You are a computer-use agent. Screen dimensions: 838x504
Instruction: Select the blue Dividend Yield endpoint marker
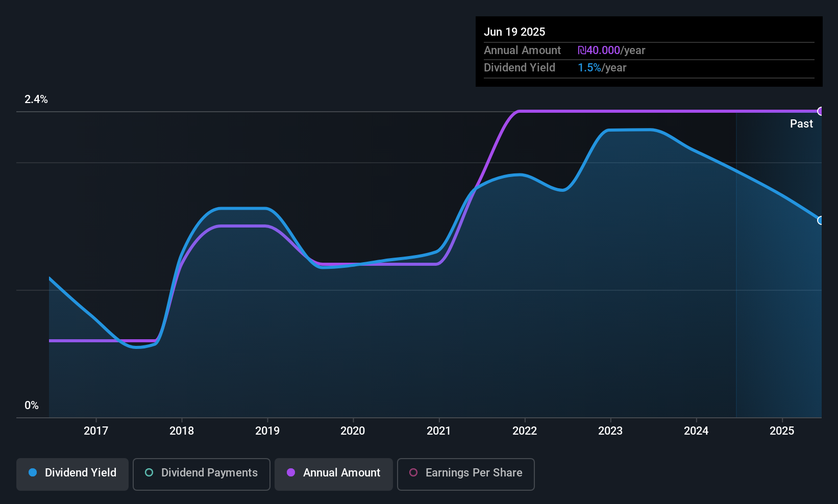point(821,220)
